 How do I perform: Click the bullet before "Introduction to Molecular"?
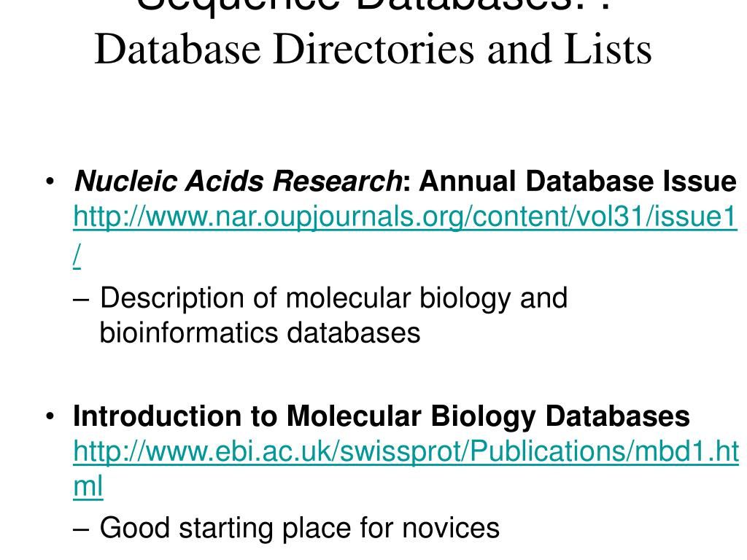(50, 416)
